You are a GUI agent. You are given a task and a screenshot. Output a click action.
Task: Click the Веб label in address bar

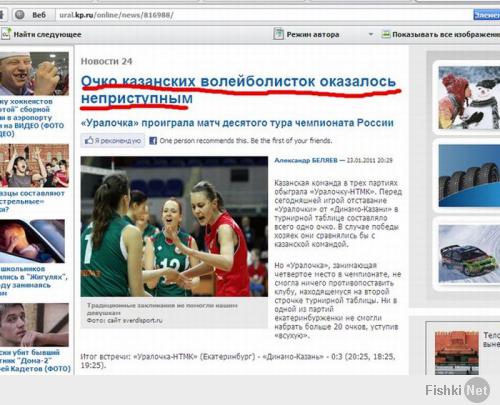coord(39,15)
